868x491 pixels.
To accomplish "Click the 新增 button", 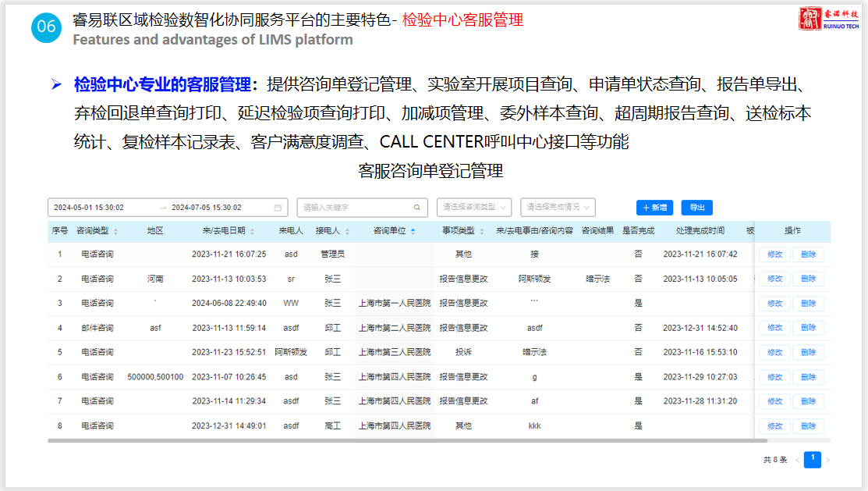I will point(654,208).
